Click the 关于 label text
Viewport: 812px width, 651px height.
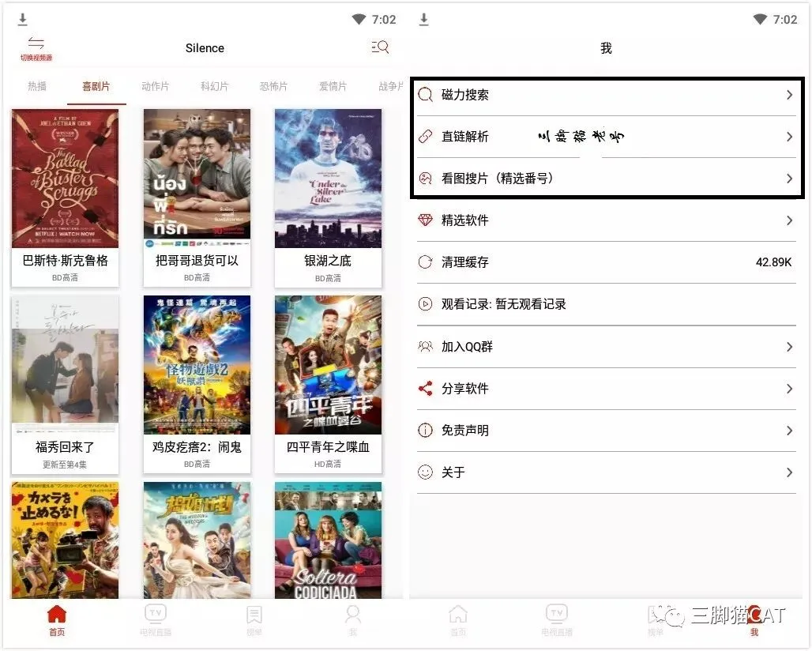coord(453,472)
